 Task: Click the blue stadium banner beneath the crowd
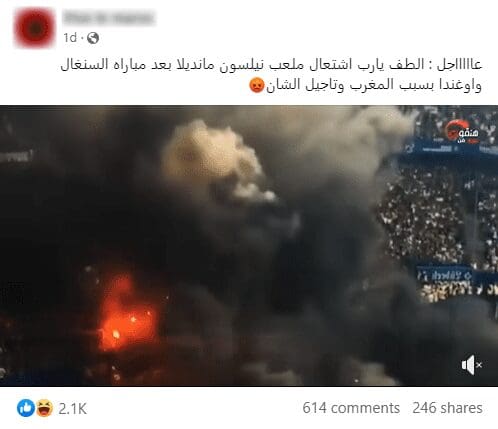[445, 275]
